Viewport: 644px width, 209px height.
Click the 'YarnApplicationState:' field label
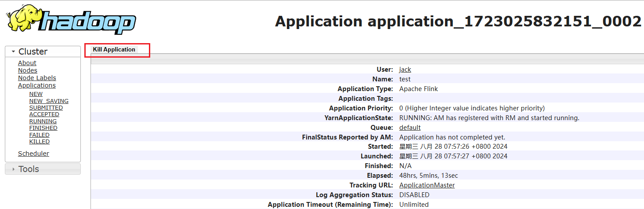click(358, 118)
